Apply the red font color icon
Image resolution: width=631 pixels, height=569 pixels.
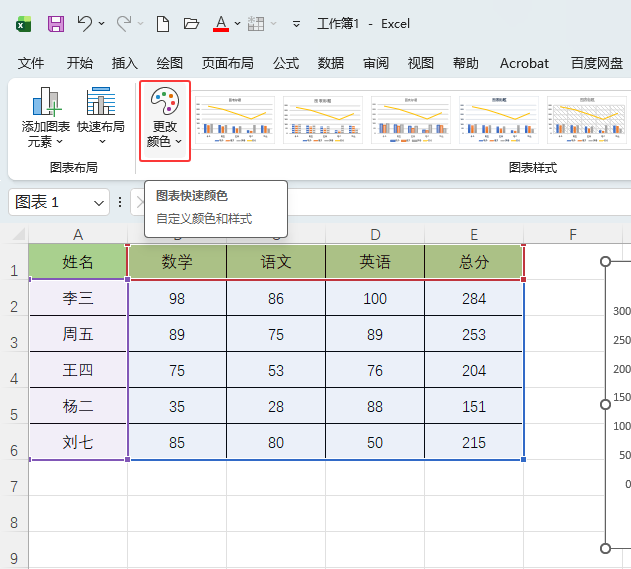221,24
